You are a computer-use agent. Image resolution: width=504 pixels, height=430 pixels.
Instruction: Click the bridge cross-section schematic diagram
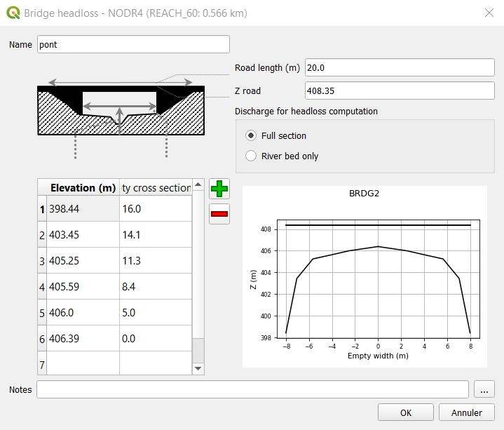click(121, 110)
